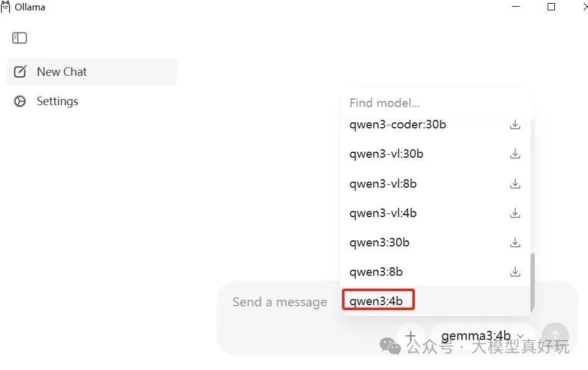Download the qwen3:30b model
The image size is (588, 370).
click(x=515, y=243)
